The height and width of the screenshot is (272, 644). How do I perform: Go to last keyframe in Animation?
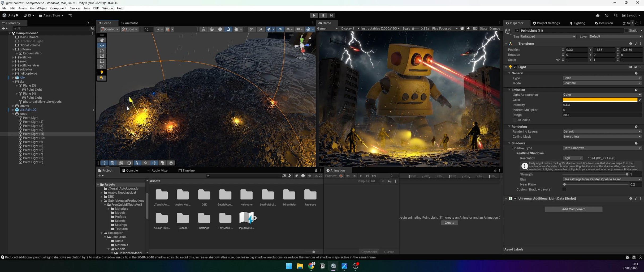click(374, 176)
